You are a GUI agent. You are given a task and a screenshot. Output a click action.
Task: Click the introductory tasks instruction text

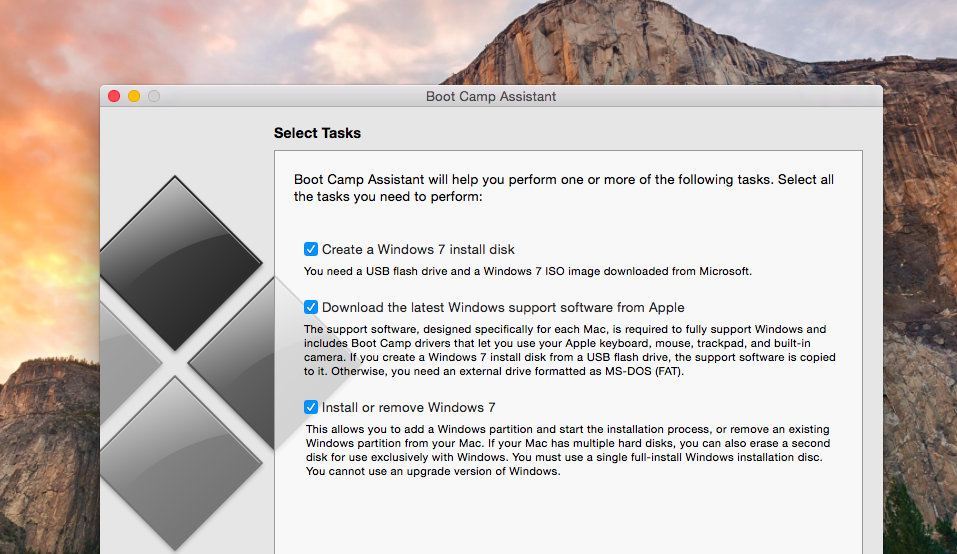564,188
